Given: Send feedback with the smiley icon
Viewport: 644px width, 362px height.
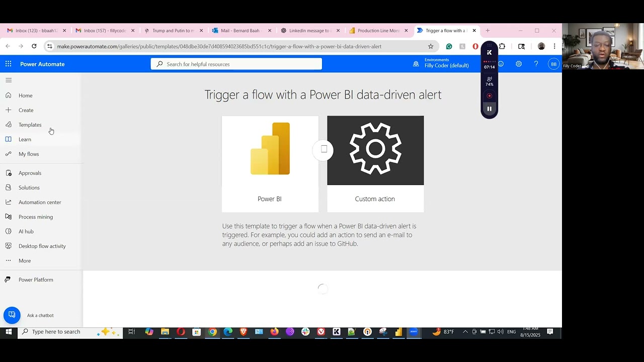Looking at the screenshot, I should [x=501, y=64].
